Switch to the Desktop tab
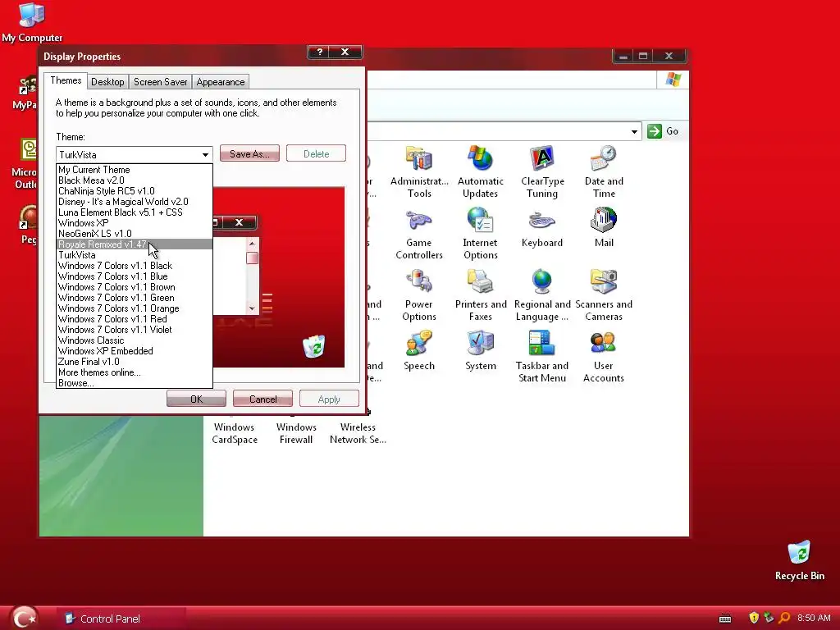Screen dimensions: 840x630 point(107,82)
